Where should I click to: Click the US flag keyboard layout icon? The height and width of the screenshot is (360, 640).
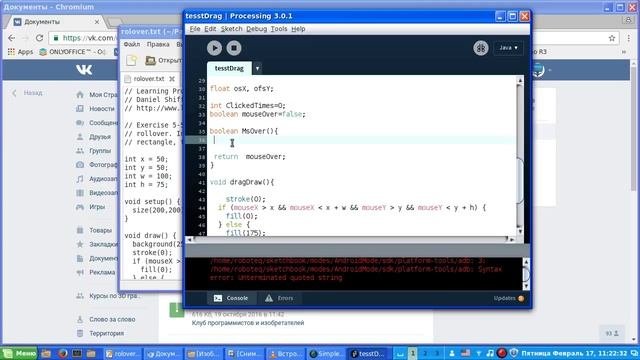(466, 353)
